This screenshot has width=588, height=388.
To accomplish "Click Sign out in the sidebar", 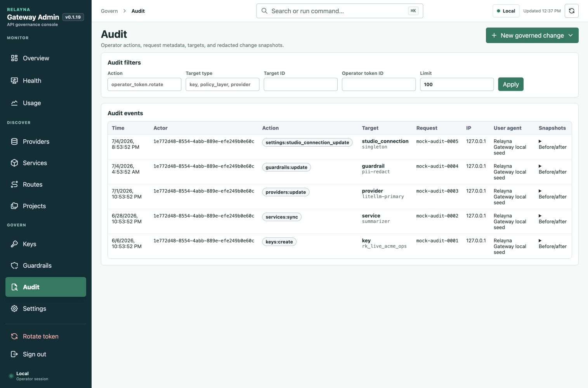I will (46, 354).
